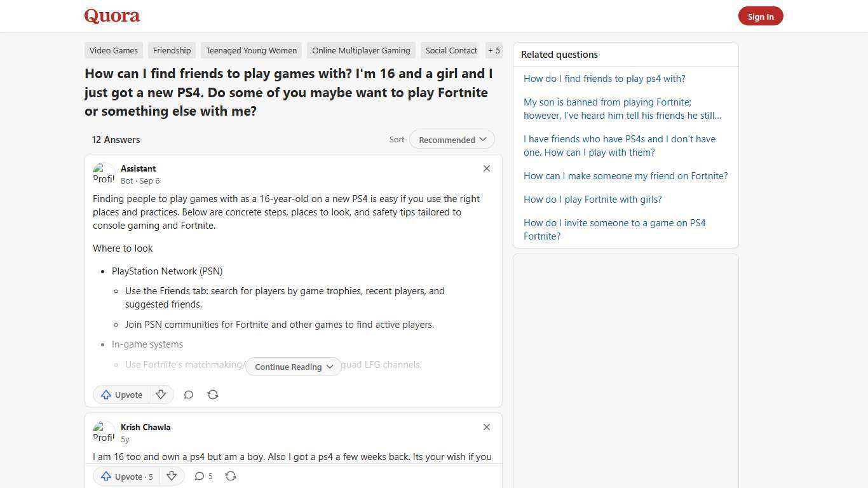This screenshot has height=488, width=868.
Task: Downvote the Assistant bot's answer
Action: (x=161, y=395)
